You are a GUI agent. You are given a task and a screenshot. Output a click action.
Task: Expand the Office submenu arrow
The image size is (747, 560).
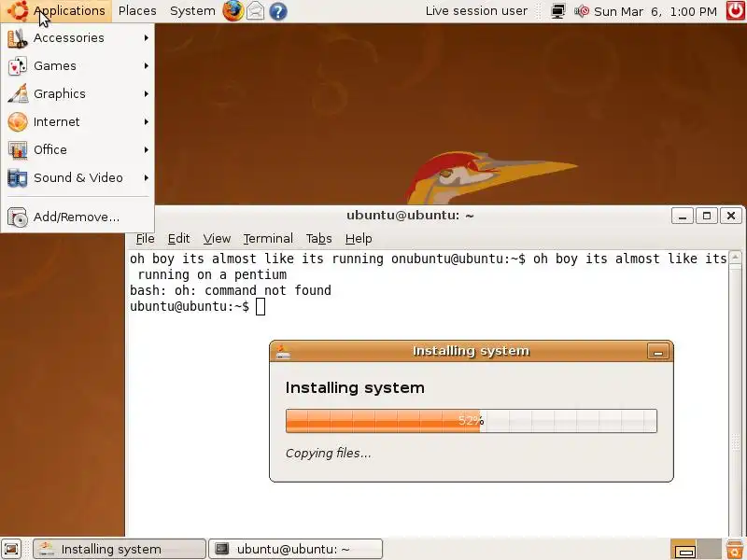point(147,150)
